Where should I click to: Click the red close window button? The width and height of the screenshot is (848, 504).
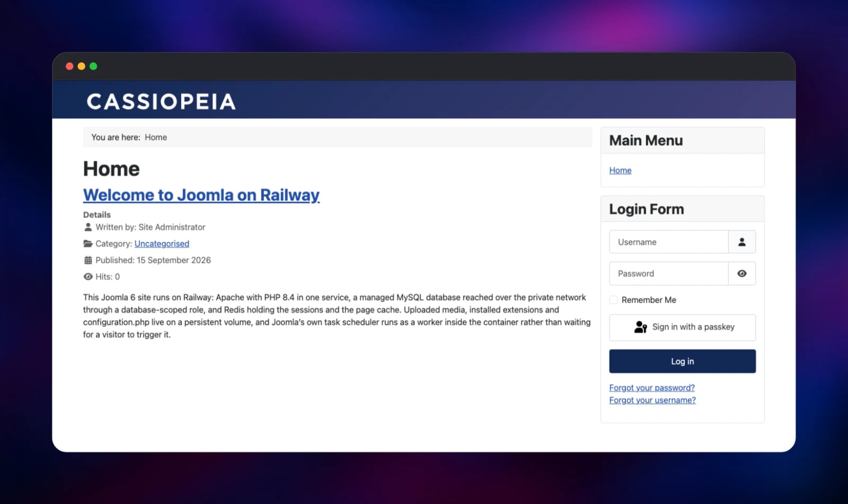tap(69, 66)
